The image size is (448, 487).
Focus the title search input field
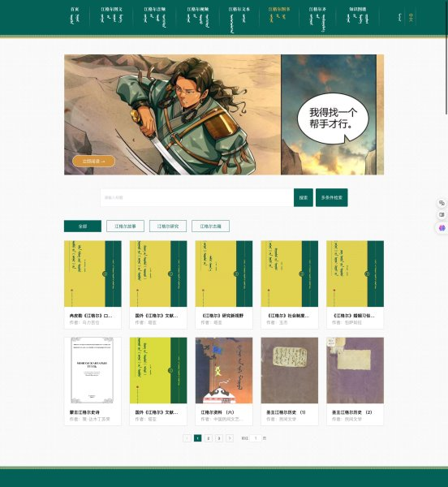coord(197,197)
